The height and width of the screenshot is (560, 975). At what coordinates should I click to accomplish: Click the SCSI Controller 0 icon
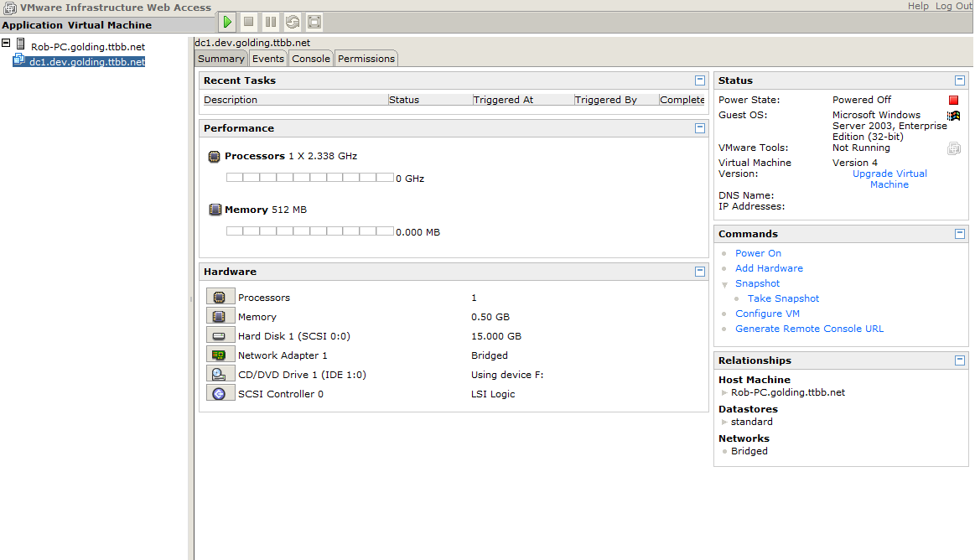(220, 393)
